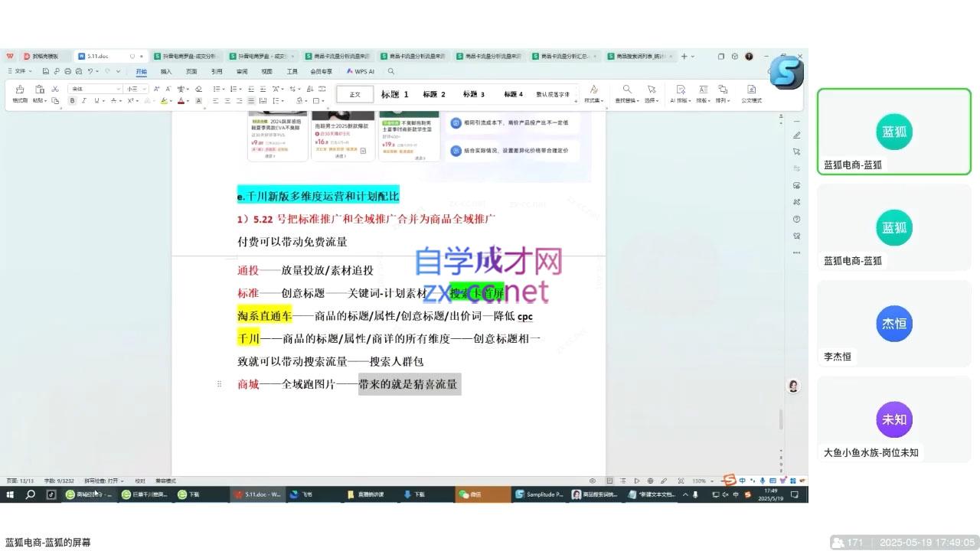Select justify paragraph alignment
The image size is (980, 551).
[251, 100]
